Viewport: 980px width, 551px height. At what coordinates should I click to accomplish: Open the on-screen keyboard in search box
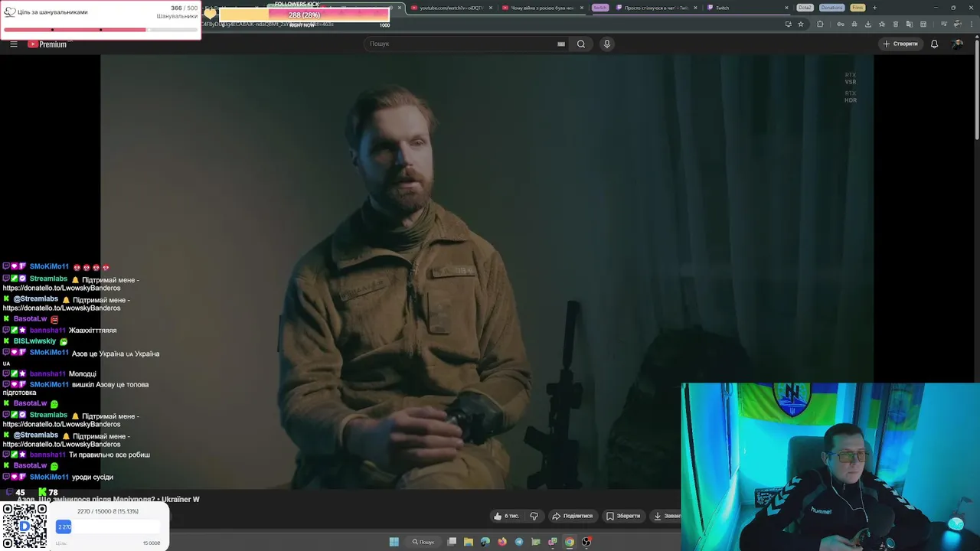[x=561, y=44]
